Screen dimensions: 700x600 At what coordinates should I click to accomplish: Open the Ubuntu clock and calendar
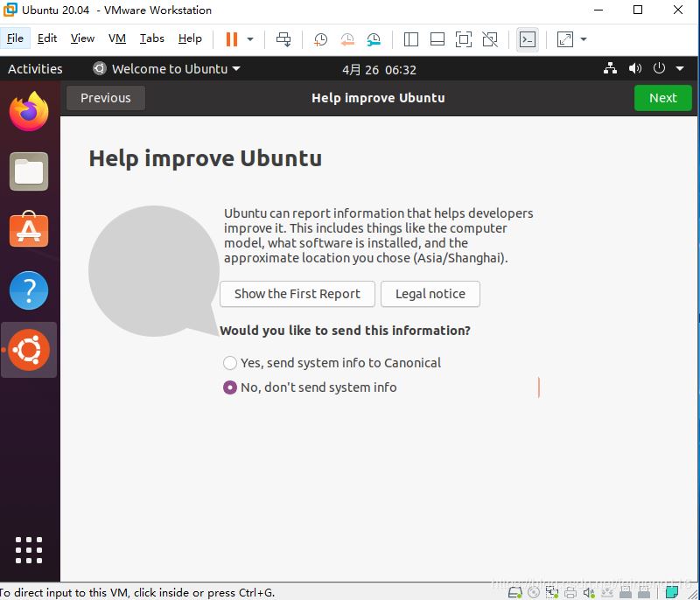(379, 69)
